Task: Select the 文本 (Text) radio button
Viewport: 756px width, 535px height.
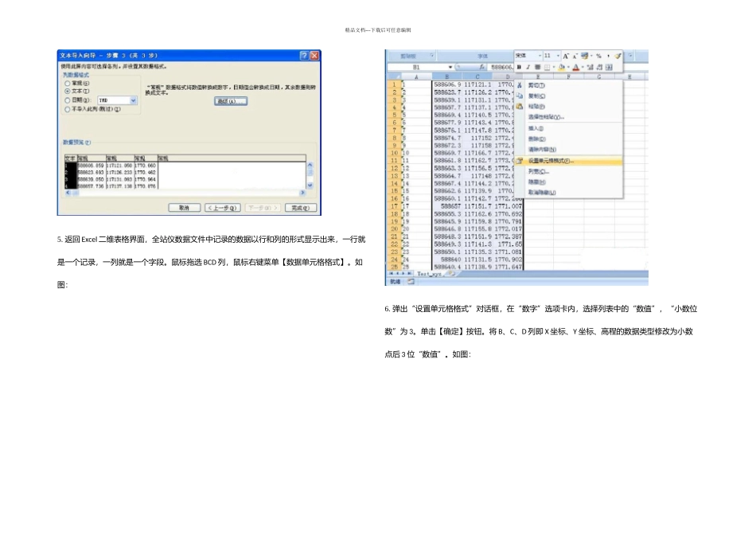Action: tap(67, 92)
